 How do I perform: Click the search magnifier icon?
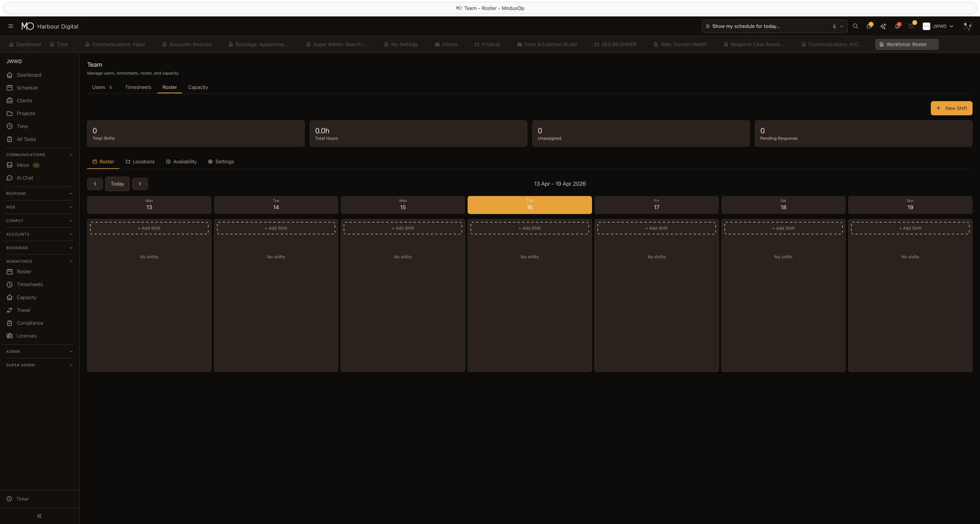[x=855, y=26]
